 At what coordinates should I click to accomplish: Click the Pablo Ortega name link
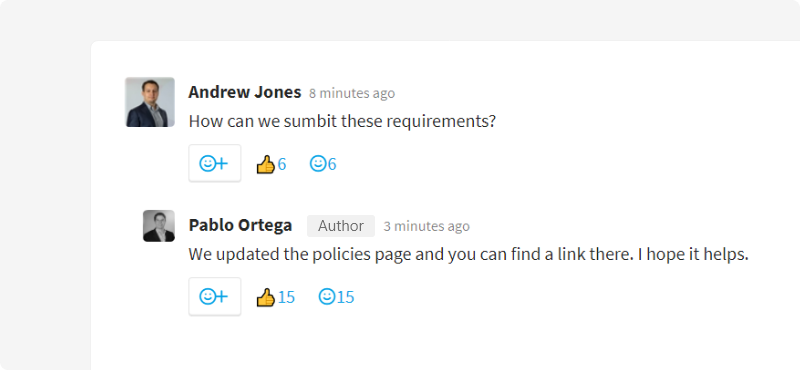[240, 225]
